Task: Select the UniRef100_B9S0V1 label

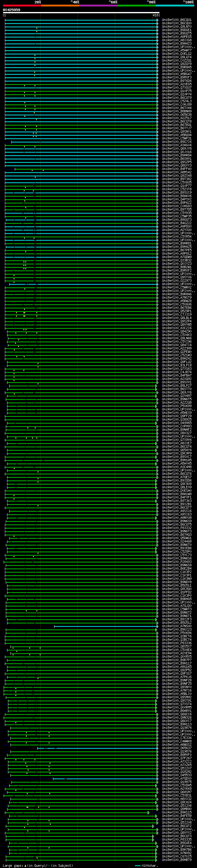Action: pyautogui.click(x=176, y=382)
